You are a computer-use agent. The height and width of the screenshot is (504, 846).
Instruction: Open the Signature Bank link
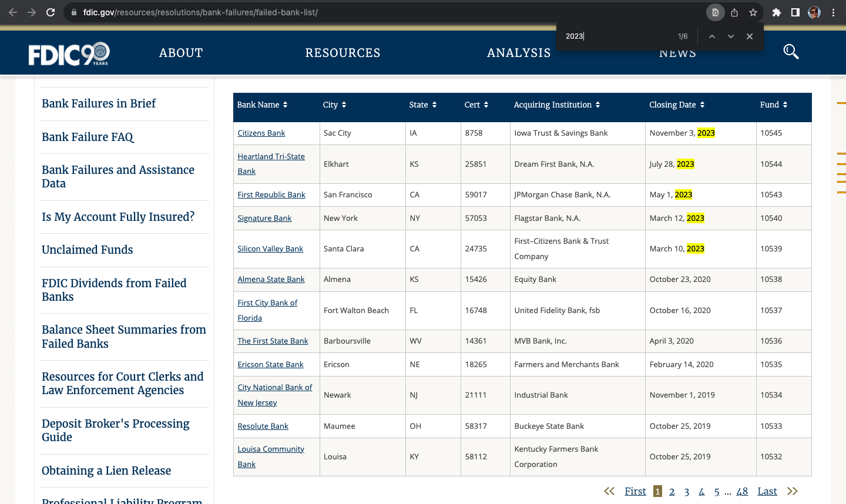pos(264,218)
